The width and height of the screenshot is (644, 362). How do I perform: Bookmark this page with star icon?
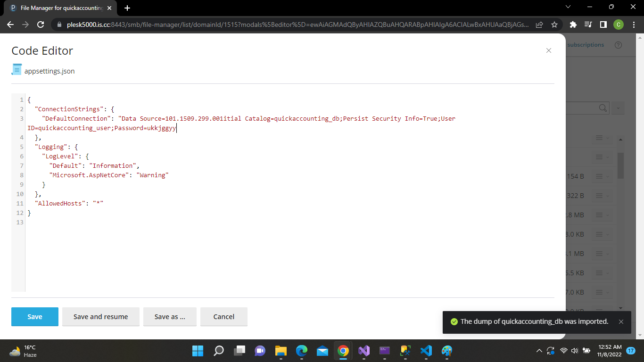(554, 25)
